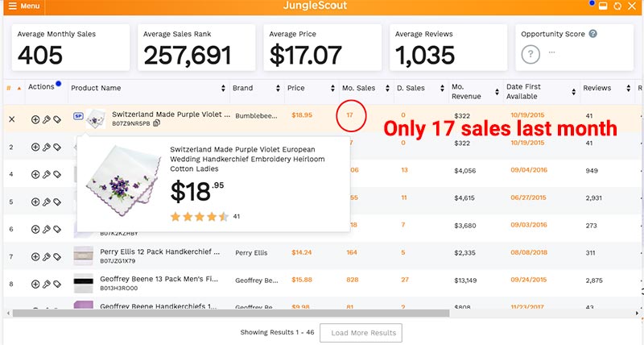644x345 pixels.
Task: Click the Average Monthly Sales card
Action: (71, 48)
